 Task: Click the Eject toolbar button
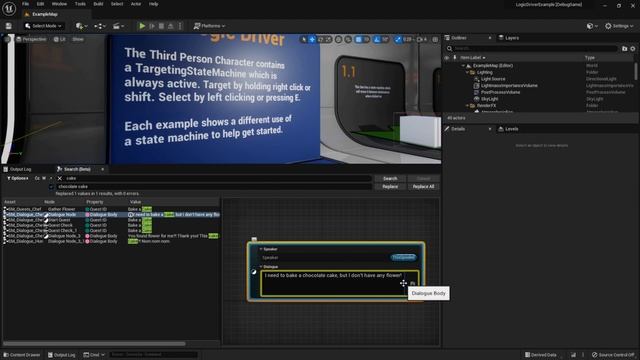tap(171, 26)
